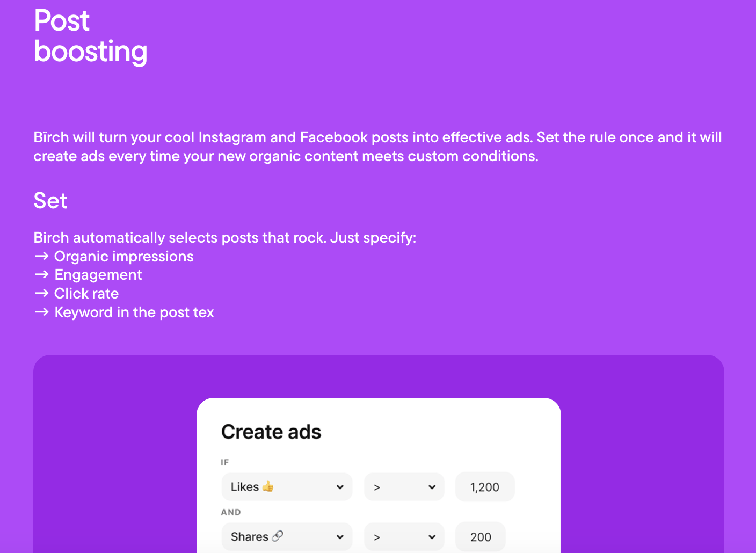Image resolution: width=756 pixels, height=553 pixels.
Task: Click the link emoji beside Shares
Action: [278, 536]
